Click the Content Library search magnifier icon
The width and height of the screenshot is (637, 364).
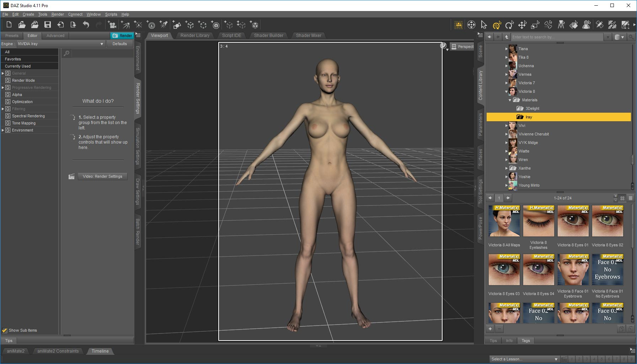[631, 37]
